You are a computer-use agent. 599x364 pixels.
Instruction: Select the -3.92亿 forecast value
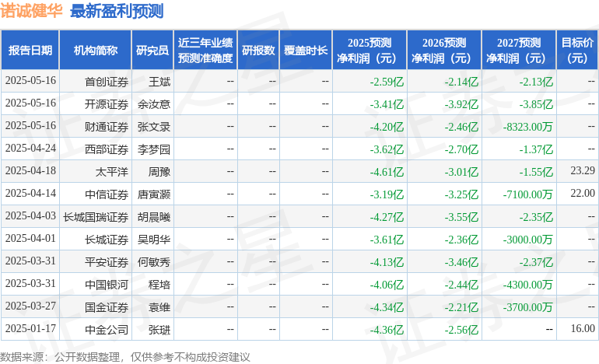point(461,104)
